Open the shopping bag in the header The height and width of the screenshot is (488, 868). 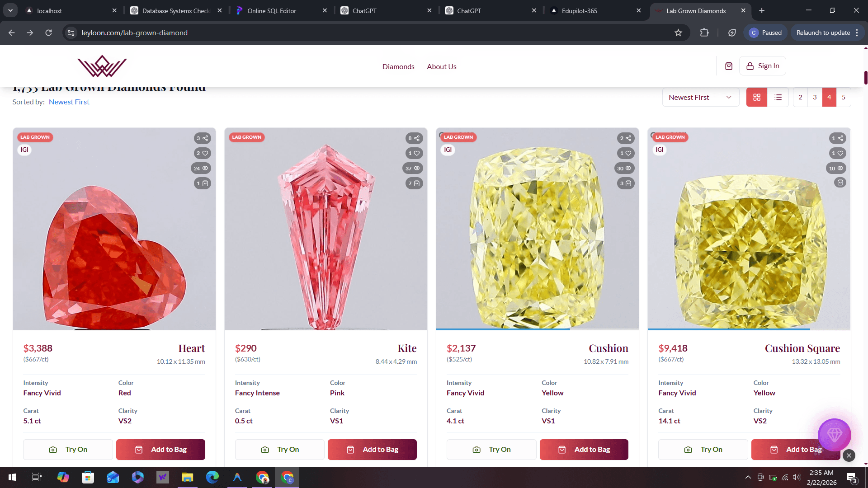729,66
